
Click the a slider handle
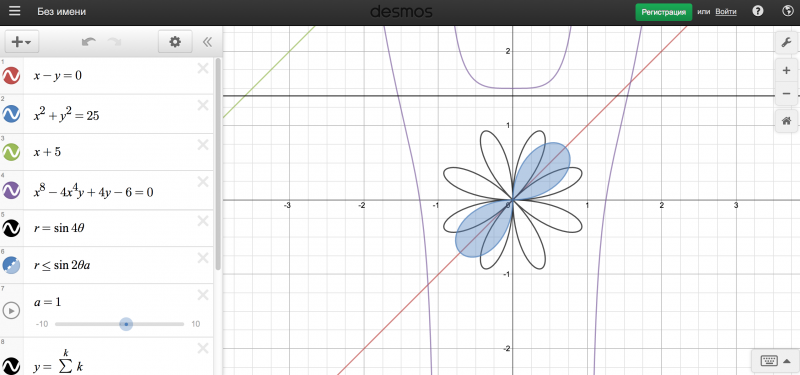click(x=126, y=324)
